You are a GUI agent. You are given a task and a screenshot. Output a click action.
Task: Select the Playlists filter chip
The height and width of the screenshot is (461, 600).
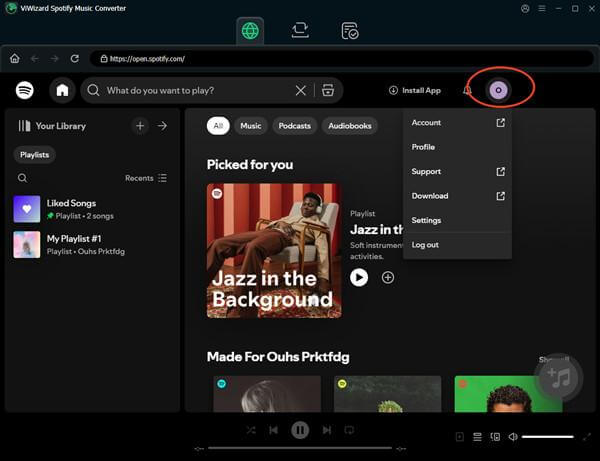[x=34, y=155]
